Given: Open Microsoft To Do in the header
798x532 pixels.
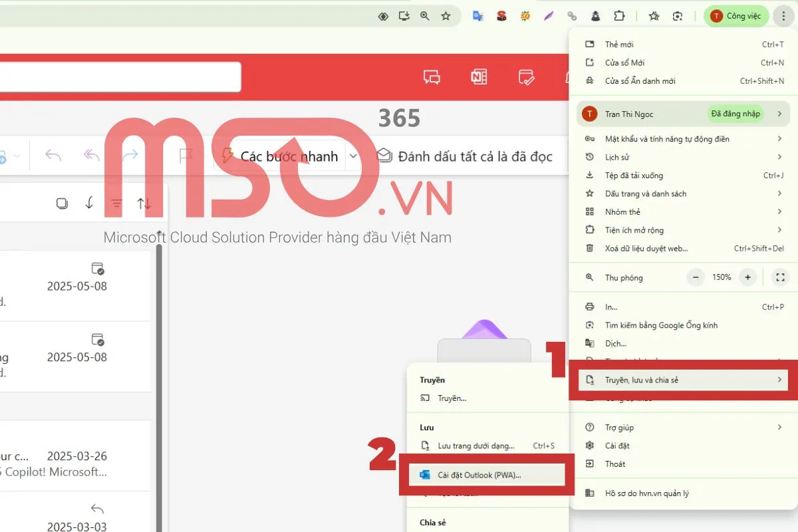Looking at the screenshot, I should coord(525,76).
